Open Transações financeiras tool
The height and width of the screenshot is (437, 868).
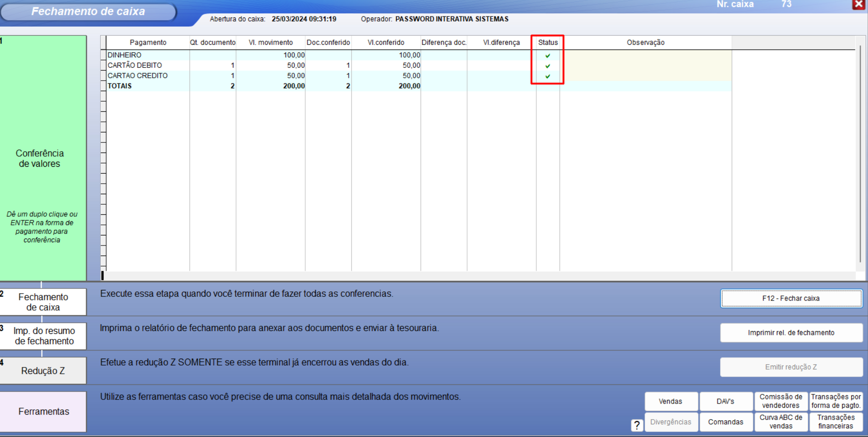click(836, 422)
